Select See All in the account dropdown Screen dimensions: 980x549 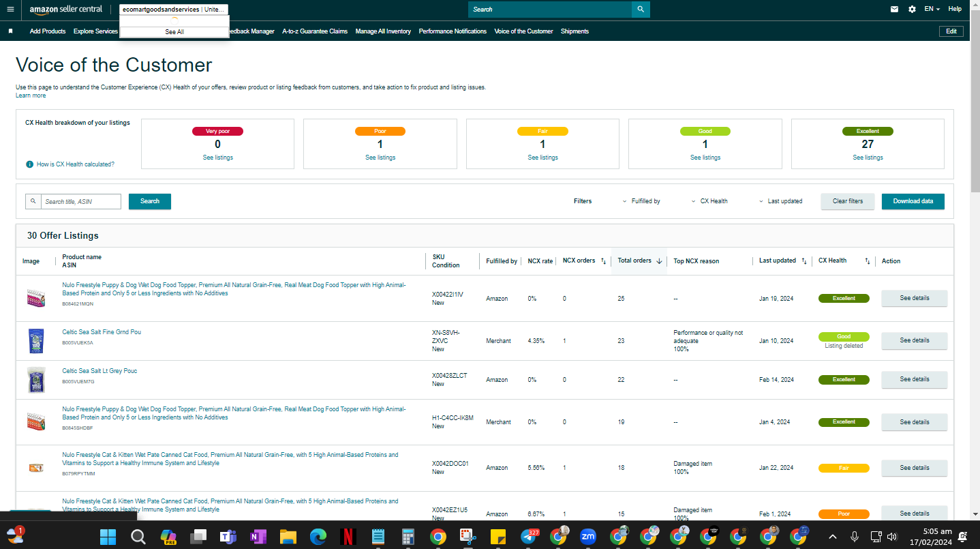[174, 32]
